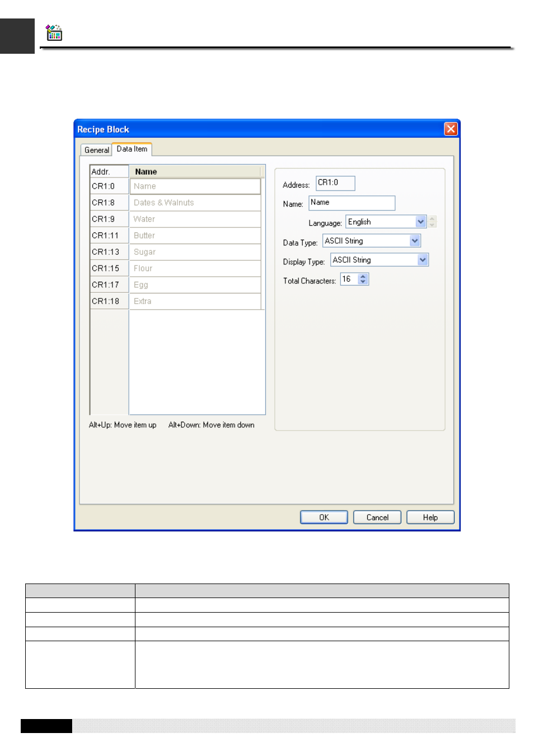Select the CR1:18 address row
This screenshot has height=756, width=534.
coord(109,301)
